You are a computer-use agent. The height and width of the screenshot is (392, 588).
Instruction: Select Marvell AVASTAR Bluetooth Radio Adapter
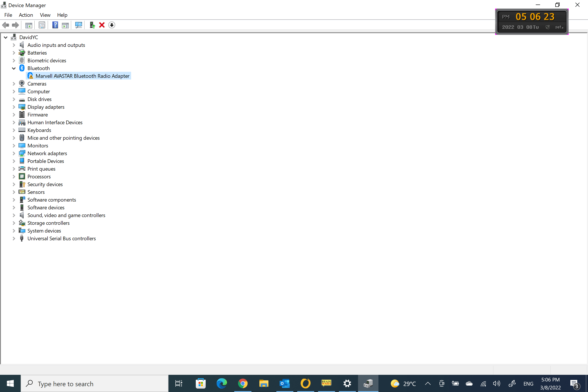click(82, 76)
